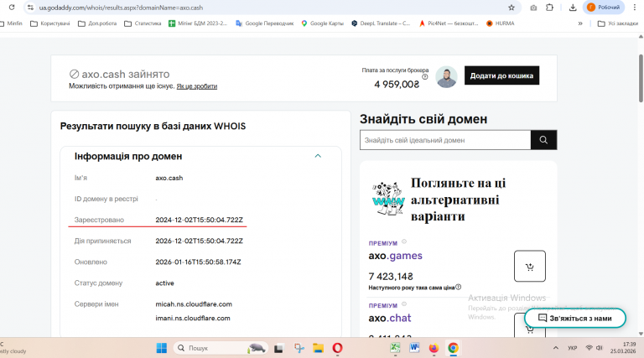Open the Статистика bookmark folder
The image size is (644, 358).
pos(143,23)
